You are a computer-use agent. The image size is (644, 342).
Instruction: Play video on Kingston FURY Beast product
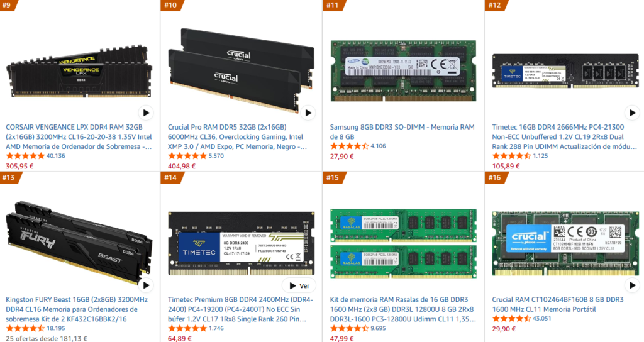(x=146, y=285)
